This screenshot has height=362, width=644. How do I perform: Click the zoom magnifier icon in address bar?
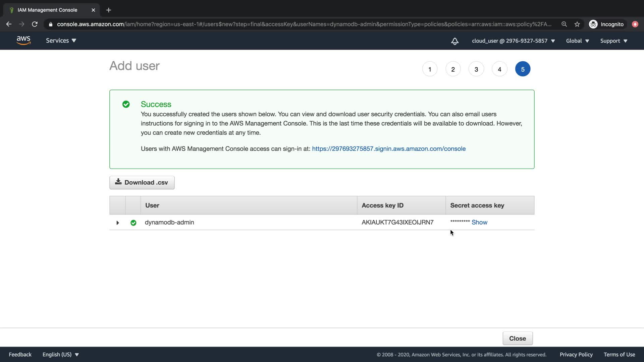click(564, 24)
